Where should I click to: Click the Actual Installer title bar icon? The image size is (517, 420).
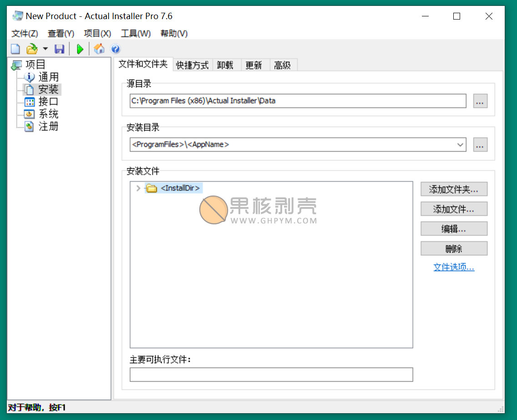[x=17, y=16]
